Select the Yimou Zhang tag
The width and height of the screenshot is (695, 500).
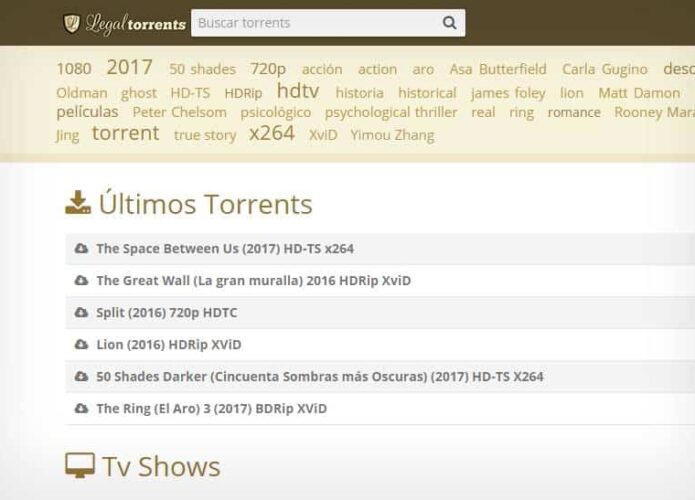[x=392, y=135]
